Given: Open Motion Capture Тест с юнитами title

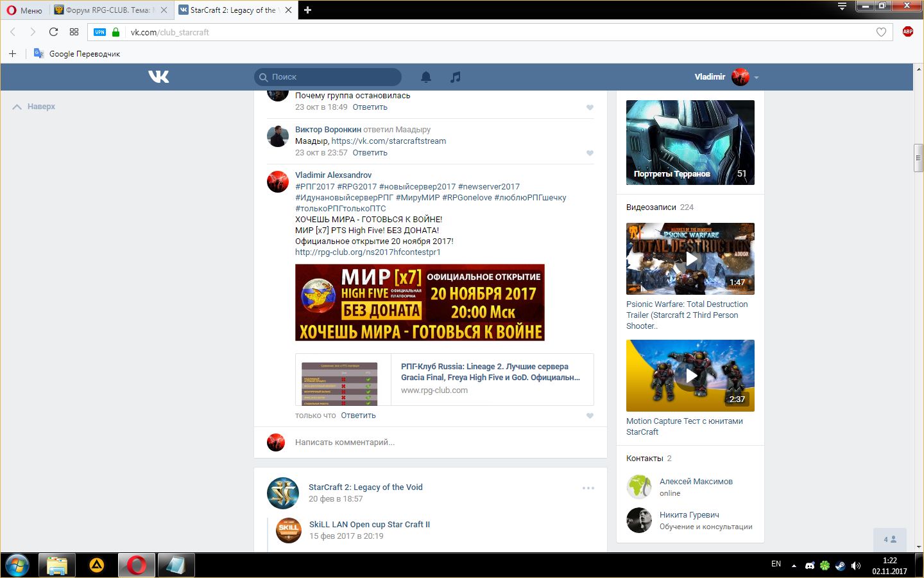Looking at the screenshot, I should 685,426.
